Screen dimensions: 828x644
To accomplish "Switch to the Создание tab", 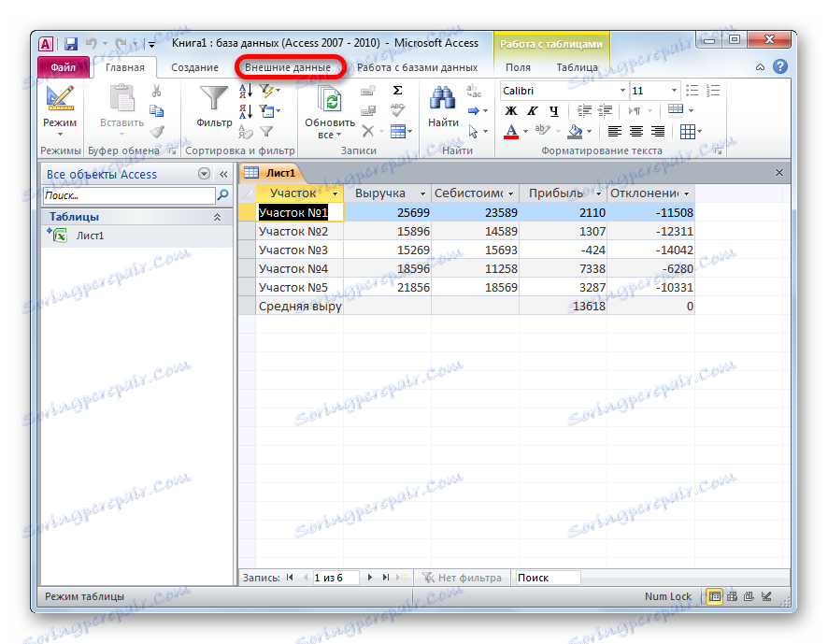I will pyautogui.click(x=195, y=67).
